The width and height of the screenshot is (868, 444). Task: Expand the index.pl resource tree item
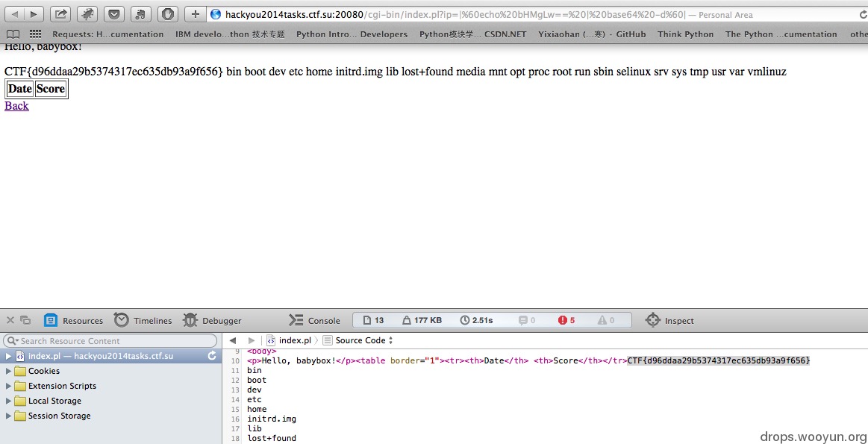(x=8, y=356)
